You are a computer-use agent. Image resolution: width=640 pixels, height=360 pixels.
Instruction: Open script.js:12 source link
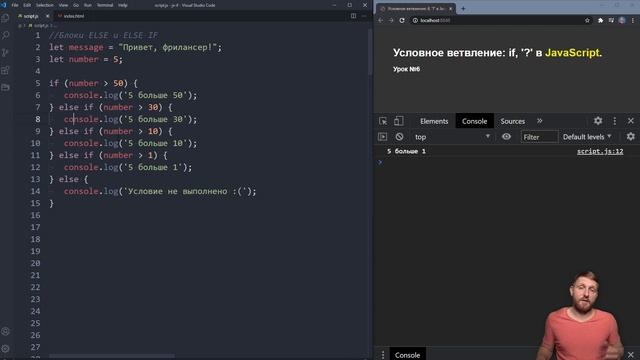point(600,151)
